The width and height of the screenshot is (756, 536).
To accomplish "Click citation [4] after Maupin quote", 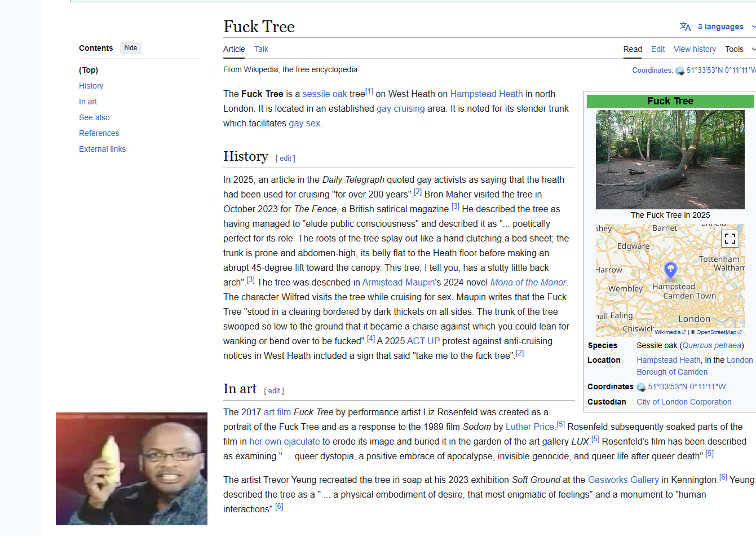I will point(370,339).
